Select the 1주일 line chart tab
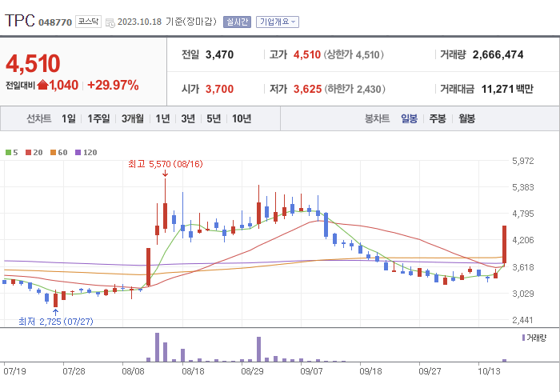This screenshot has height=392, width=560. [98, 118]
